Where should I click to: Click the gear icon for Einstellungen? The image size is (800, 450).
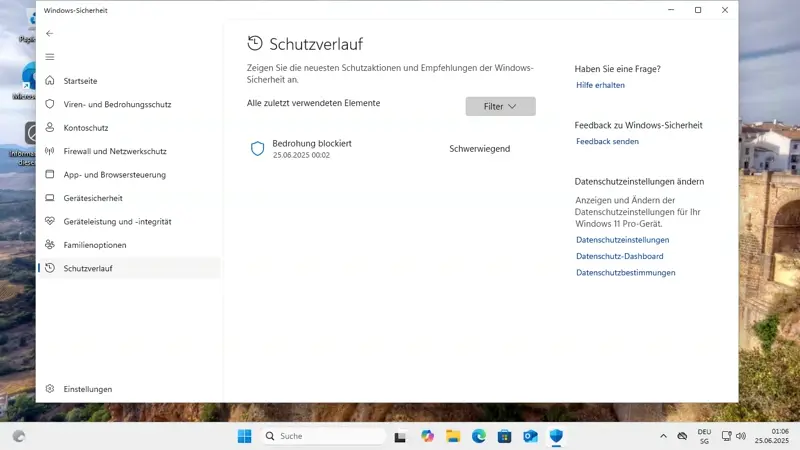tap(49, 389)
